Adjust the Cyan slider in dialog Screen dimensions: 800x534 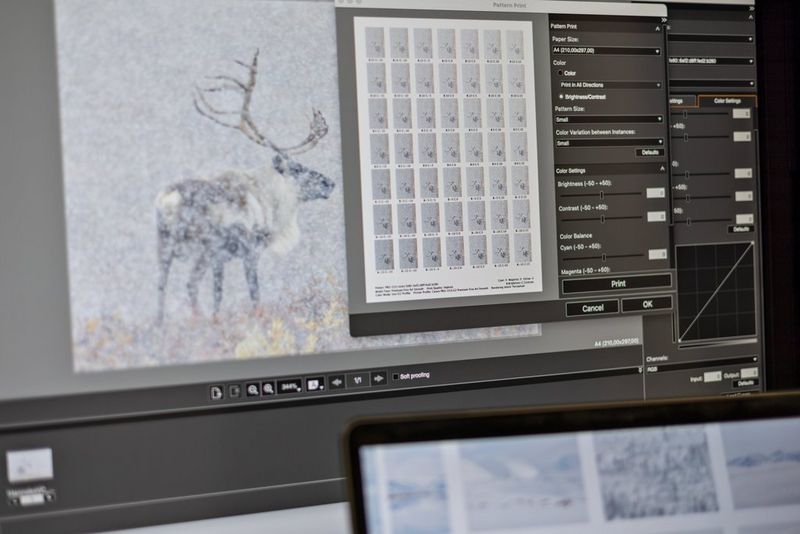[x=604, y=257]
